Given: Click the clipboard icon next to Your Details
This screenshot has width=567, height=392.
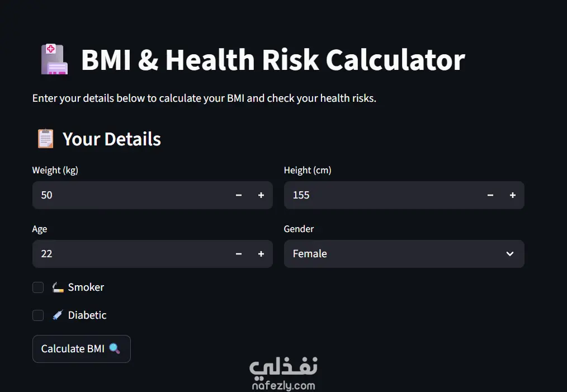Looking at the screenshot, I should [x=45, y=139].
